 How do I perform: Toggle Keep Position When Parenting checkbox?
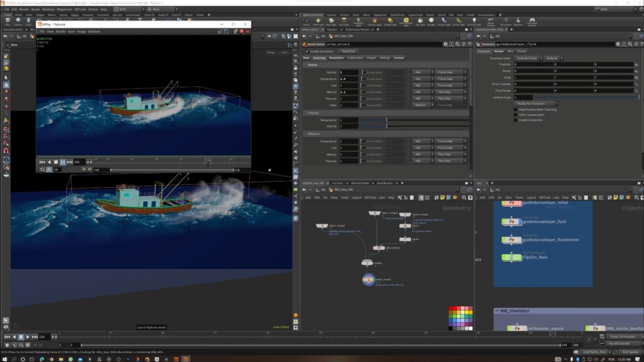click(515, 110)
